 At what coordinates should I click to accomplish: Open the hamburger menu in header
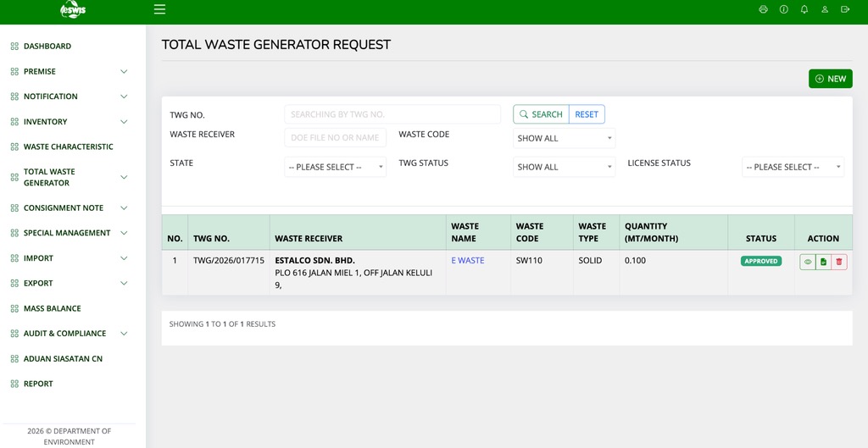(159, 9)
